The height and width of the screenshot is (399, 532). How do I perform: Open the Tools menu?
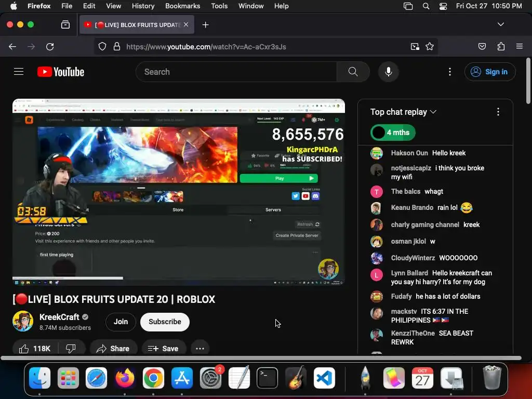(x=219, y=6)
